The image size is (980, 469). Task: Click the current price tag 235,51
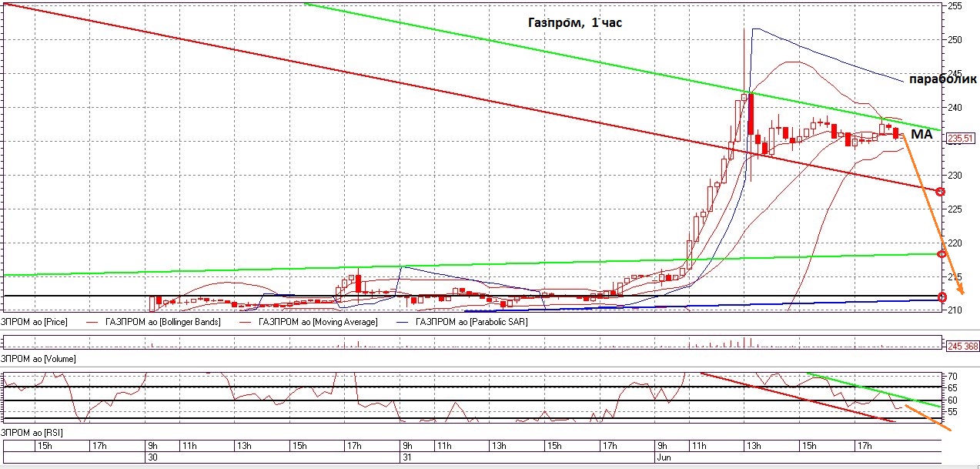[x=962, y=139]
